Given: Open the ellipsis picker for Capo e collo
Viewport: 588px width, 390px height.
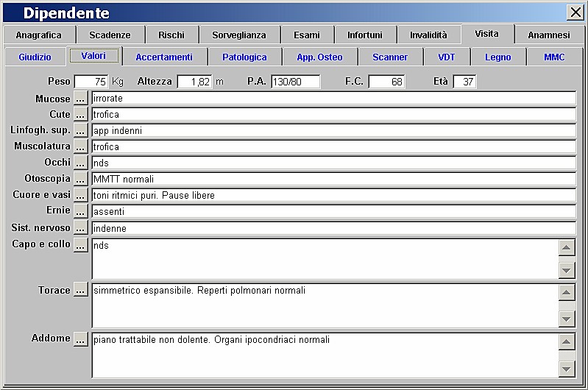Looking at the screenshot, I should [81, 245].
